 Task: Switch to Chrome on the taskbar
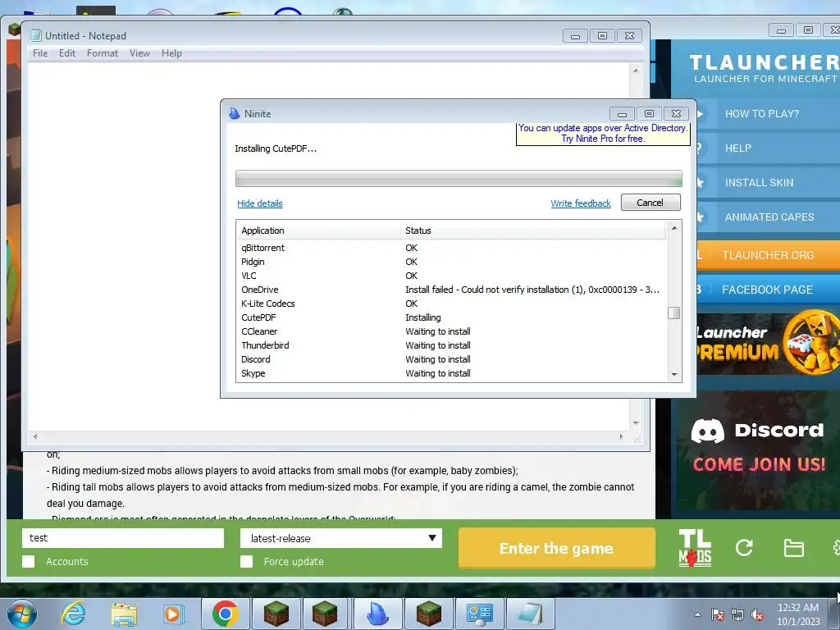click(225, 614)
